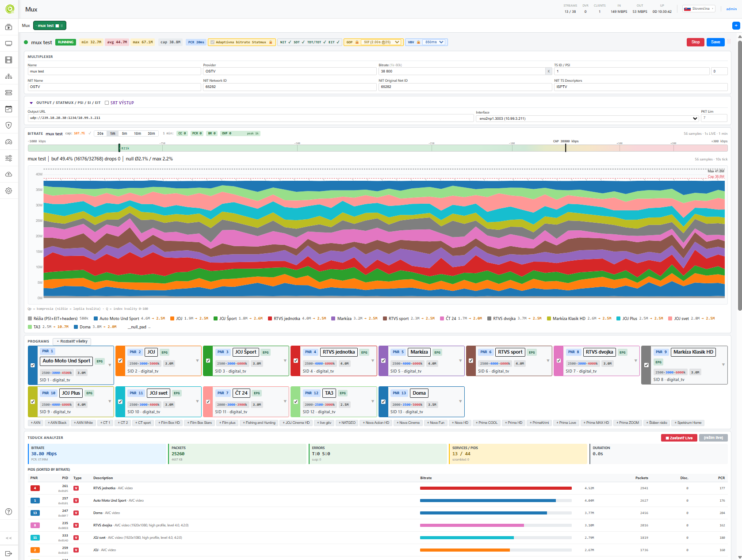Image resolution: width=742 pixels, height=560 pixels.
Task: Click the K unit button beside Bitrate field
Action: point(549,71)
